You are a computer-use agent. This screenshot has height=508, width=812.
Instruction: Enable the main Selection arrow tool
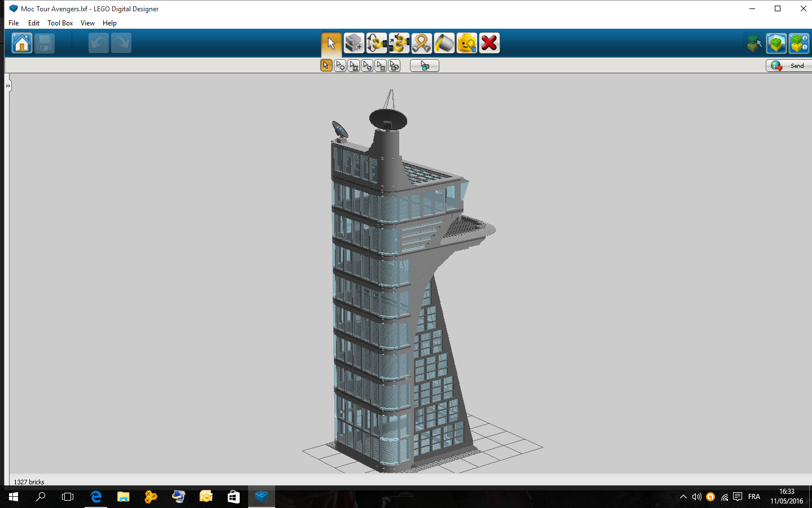(331, 43)
